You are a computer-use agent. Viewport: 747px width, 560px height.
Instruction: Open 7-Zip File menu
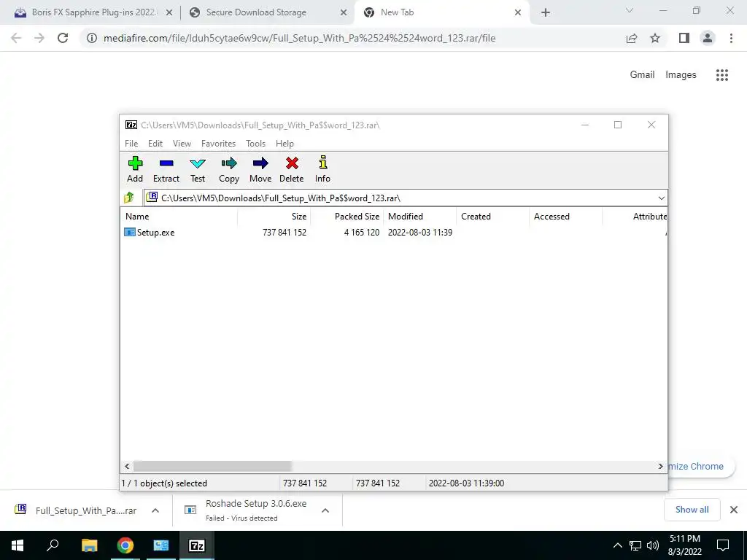pyautogui.click(x=131, y=144)
